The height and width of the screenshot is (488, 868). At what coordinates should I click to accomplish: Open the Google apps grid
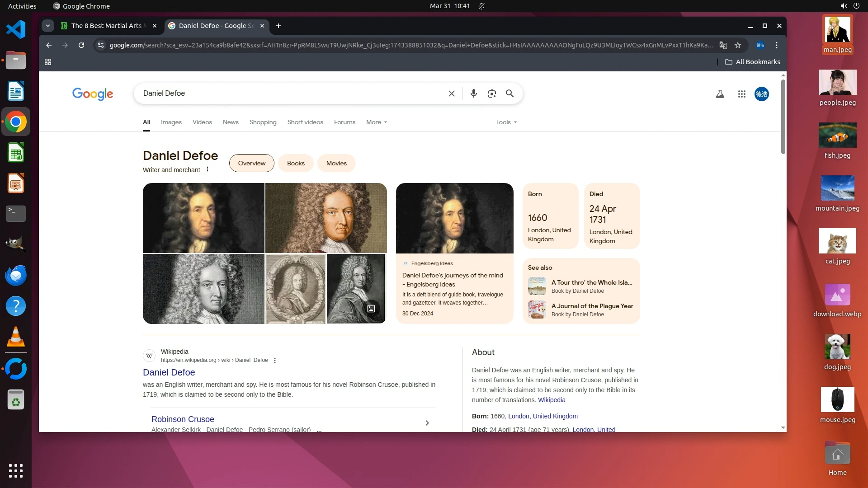(741, 94)
